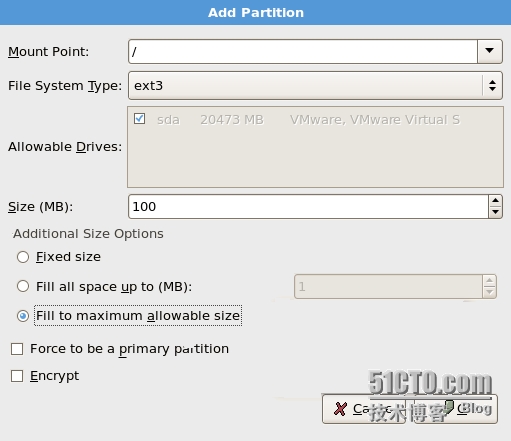Decrease Size (MB) with down arrow
This screenshot has width=511, height=441.
point(495,212)
